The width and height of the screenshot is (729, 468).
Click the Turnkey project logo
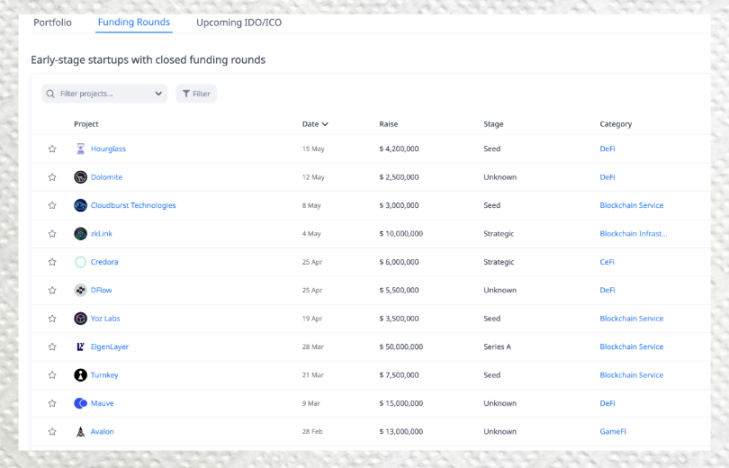[80, 375]
